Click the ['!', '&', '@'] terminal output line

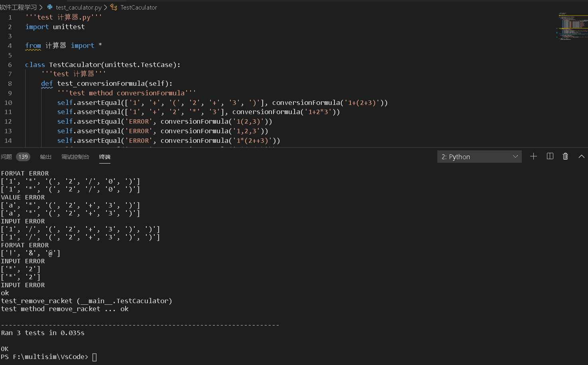(x=31, y=253)
